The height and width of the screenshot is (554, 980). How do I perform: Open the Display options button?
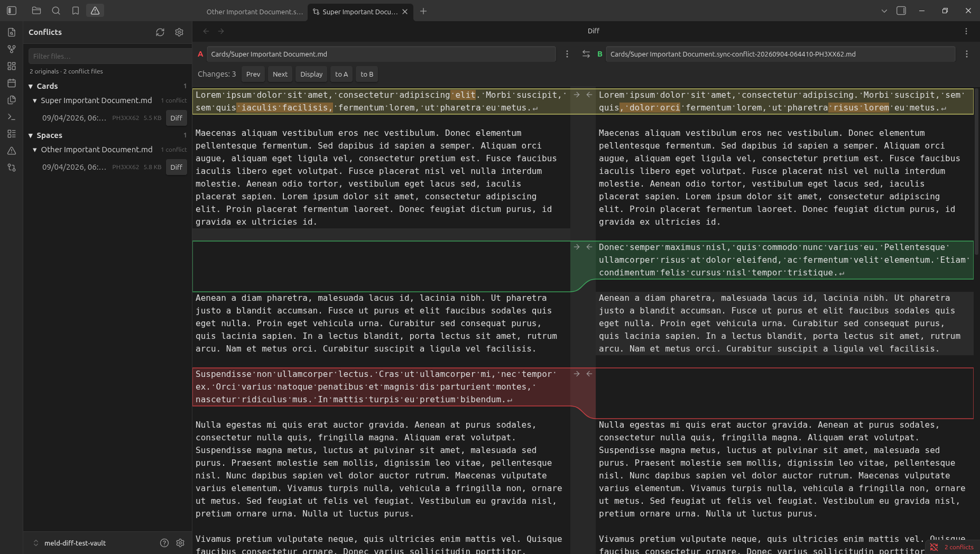[x=311, y=74]
